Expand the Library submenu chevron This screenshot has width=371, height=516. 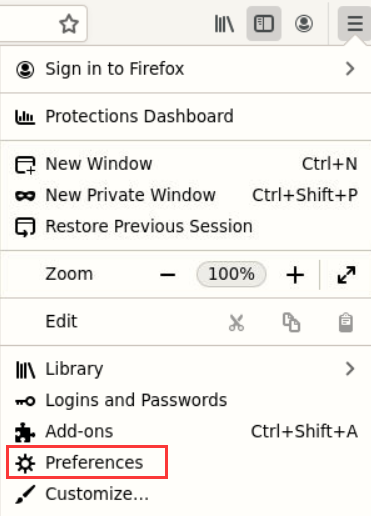(350, 369)
